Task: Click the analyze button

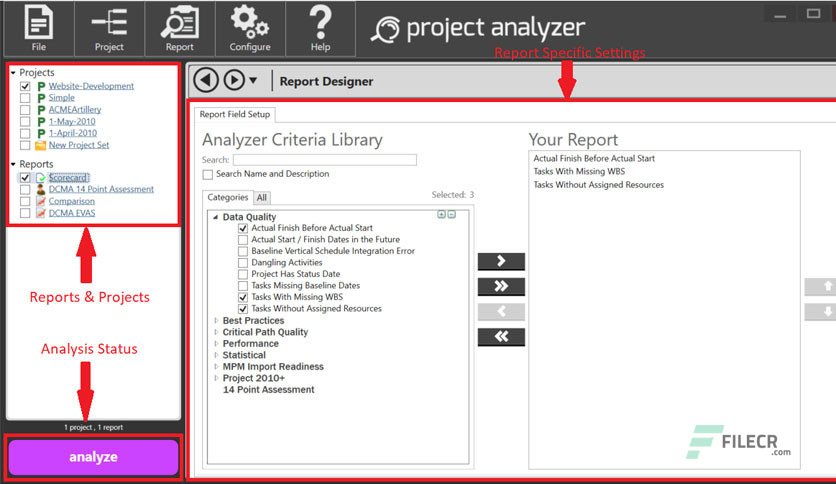Action: coord(93,457)
